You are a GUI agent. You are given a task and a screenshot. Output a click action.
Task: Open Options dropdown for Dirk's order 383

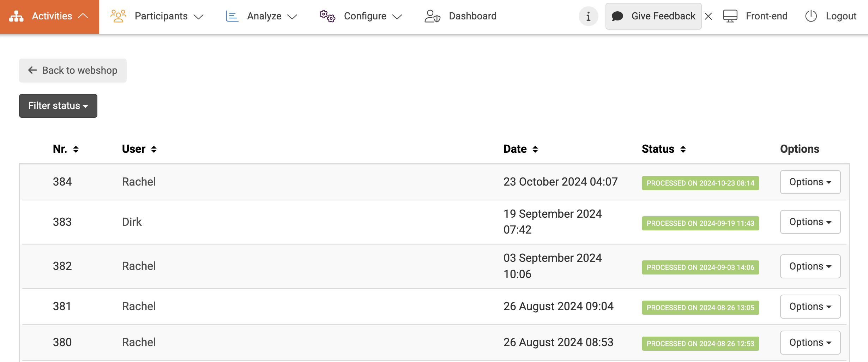(x=810, y=222)
